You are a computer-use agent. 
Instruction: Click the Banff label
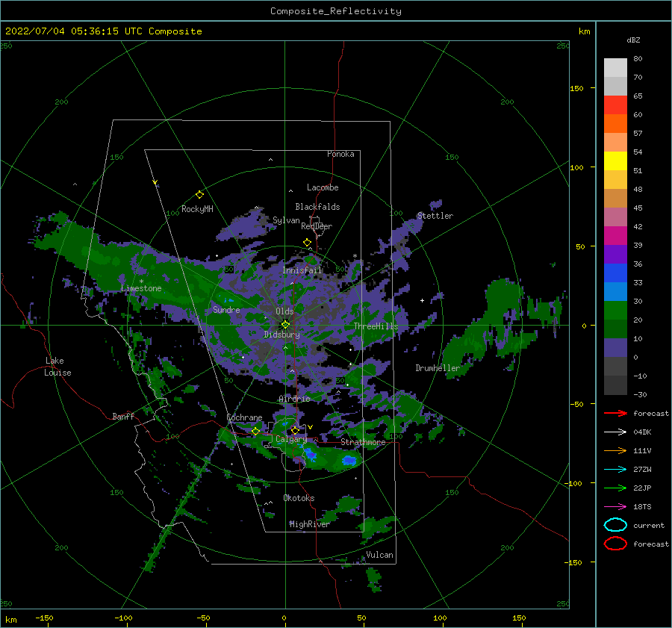[x=123, y=416]
